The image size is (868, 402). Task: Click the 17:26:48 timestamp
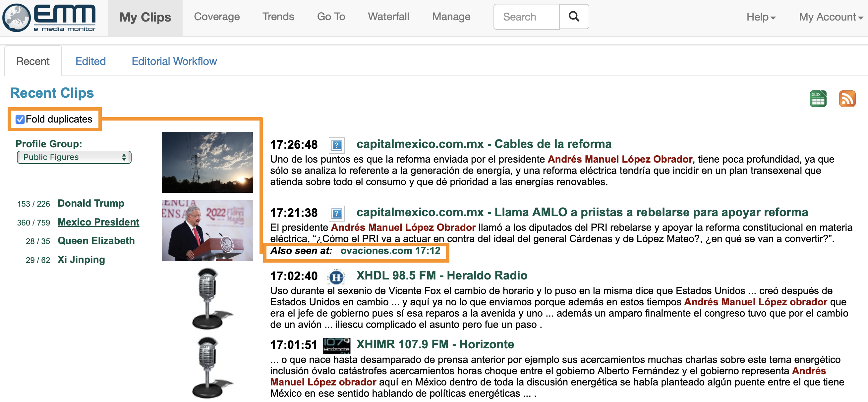pos(294,145)
